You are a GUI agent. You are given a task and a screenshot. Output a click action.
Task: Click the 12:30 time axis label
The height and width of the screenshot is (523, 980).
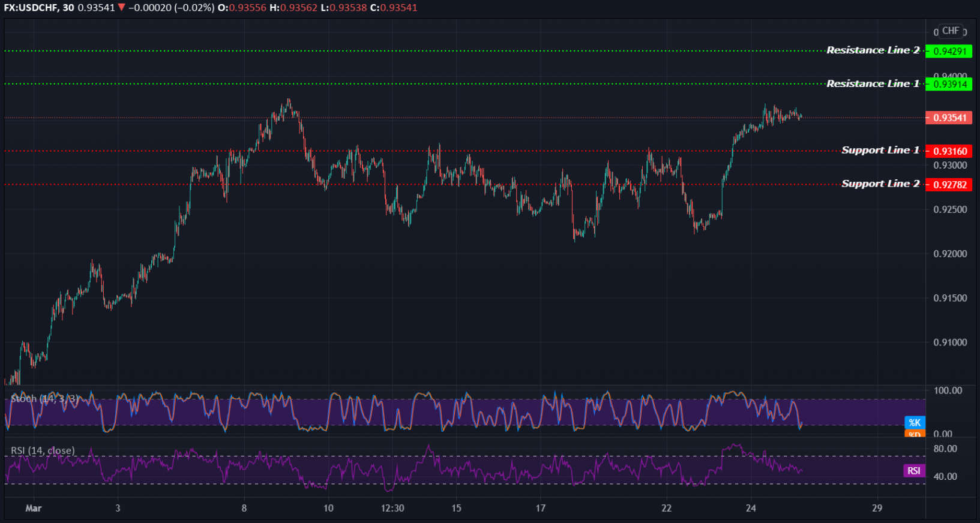coord(392,508)
